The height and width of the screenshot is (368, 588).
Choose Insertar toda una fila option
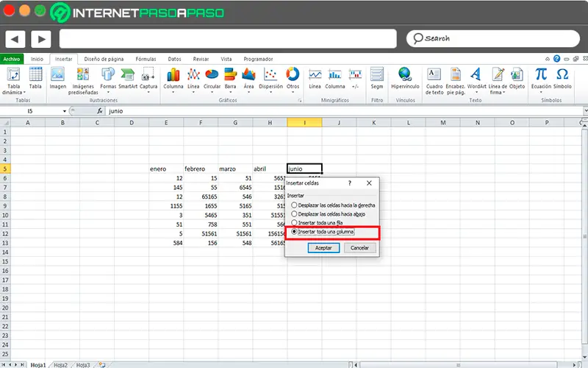(295, 222)
